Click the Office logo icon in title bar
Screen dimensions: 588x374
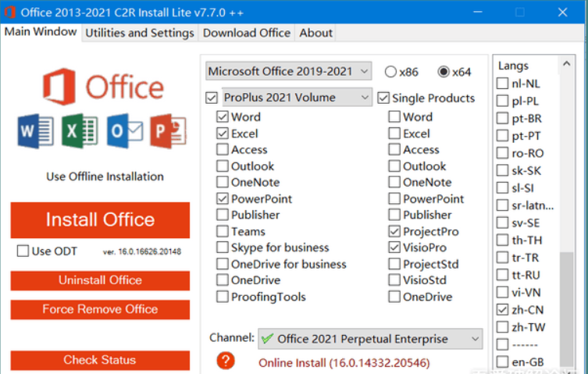pyautogui.click(x=9, y=12)
